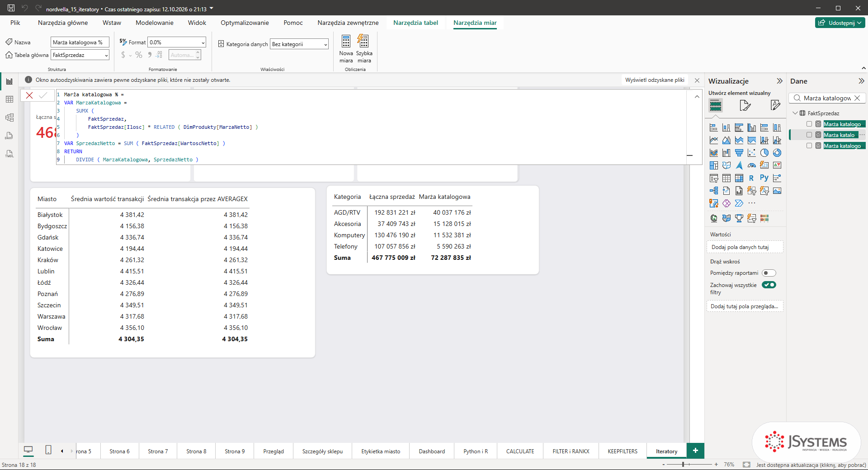Click the zoom slider handle
868x470 pixels.
pos(683,464)
